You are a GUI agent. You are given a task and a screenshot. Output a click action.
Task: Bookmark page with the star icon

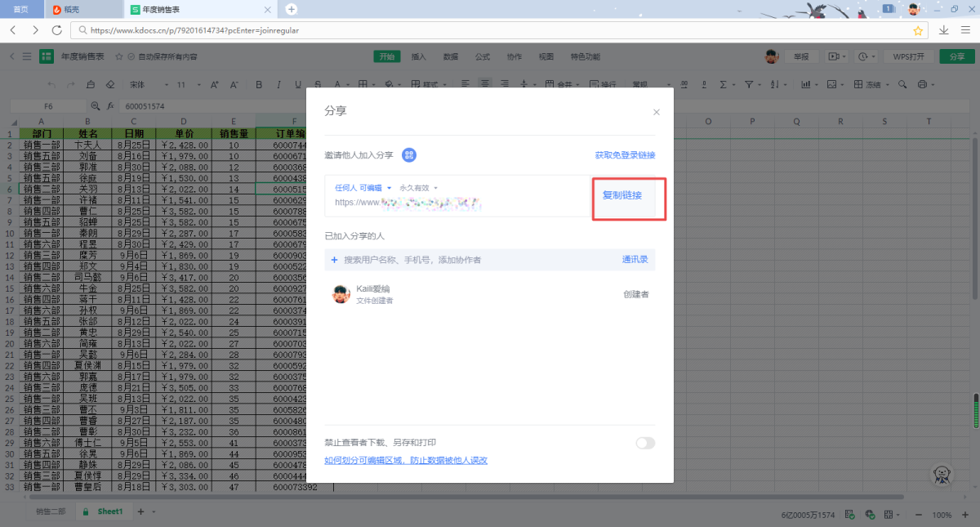coord(918,30)
